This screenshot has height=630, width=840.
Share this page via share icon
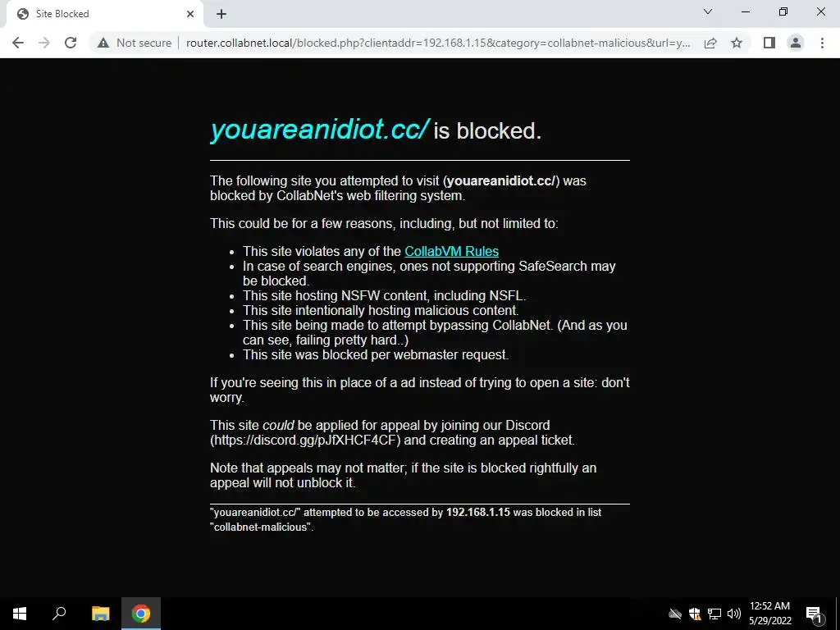coord(710,43)
